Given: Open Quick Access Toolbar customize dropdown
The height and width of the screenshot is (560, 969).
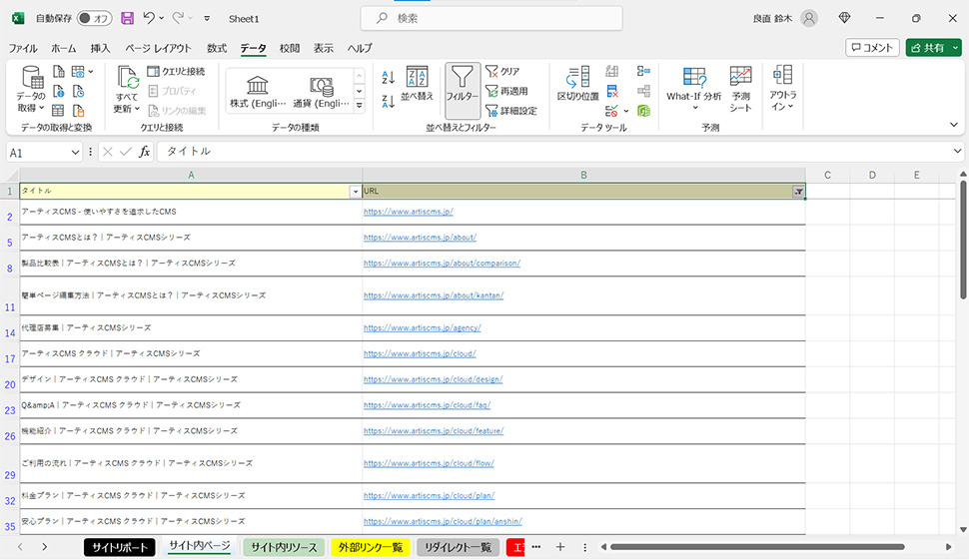Looking at the screenshot, I should (x=207, y=19).
